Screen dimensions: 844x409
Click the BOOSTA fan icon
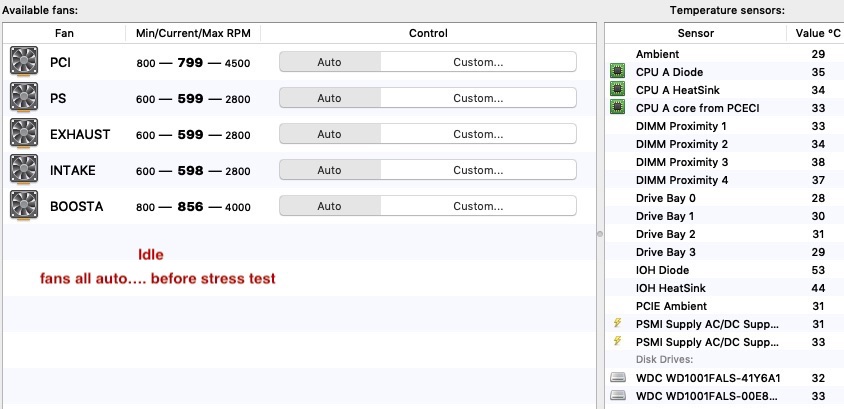23,207
